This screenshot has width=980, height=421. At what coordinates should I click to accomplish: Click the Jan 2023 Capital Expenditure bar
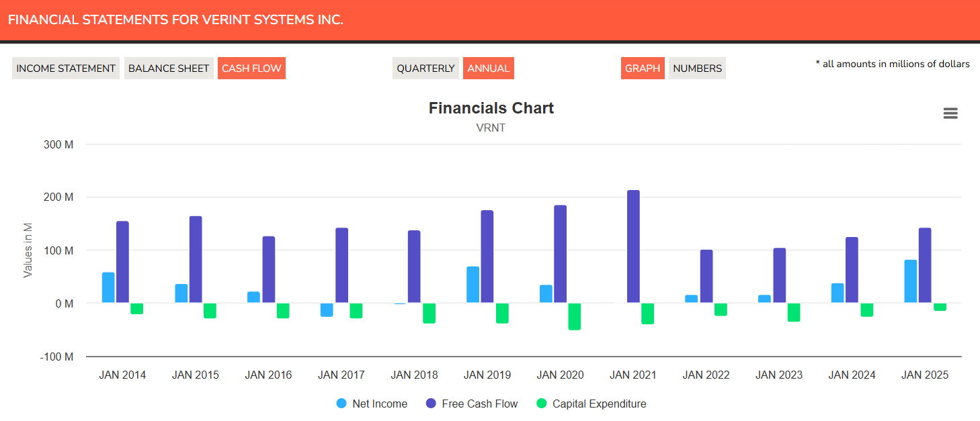(794, 312)
